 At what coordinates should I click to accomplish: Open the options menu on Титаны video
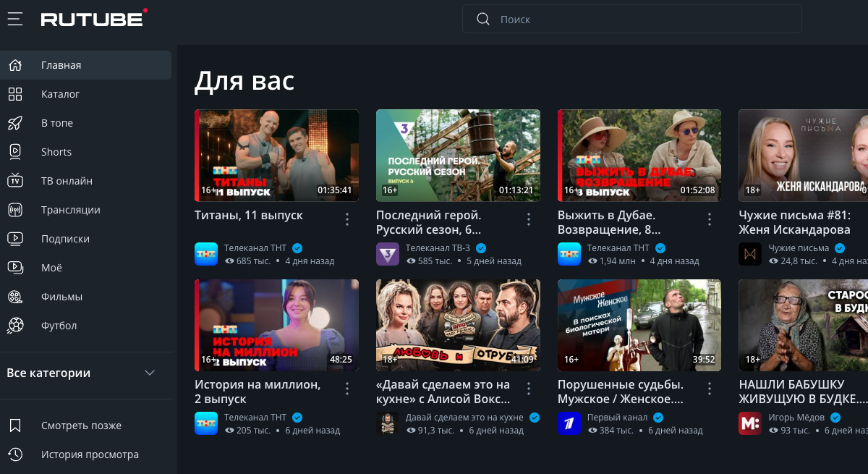point(346,219)
